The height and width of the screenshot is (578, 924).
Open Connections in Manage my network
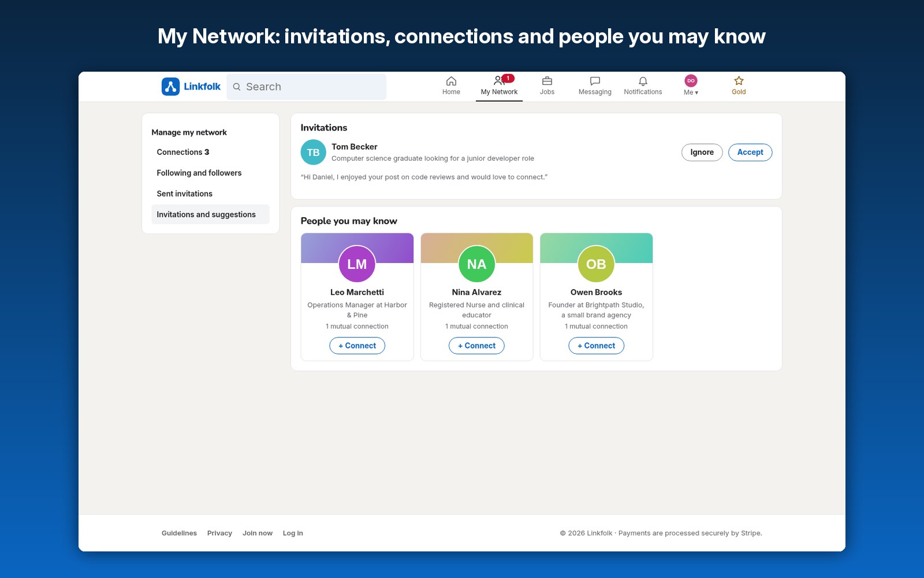[x=211, y=152]
